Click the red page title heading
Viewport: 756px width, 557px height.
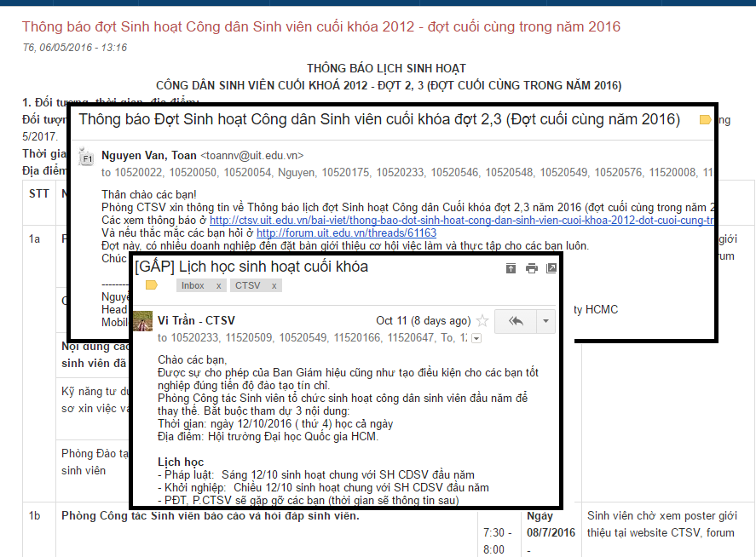pyautogui.click(x=321, y=27)
